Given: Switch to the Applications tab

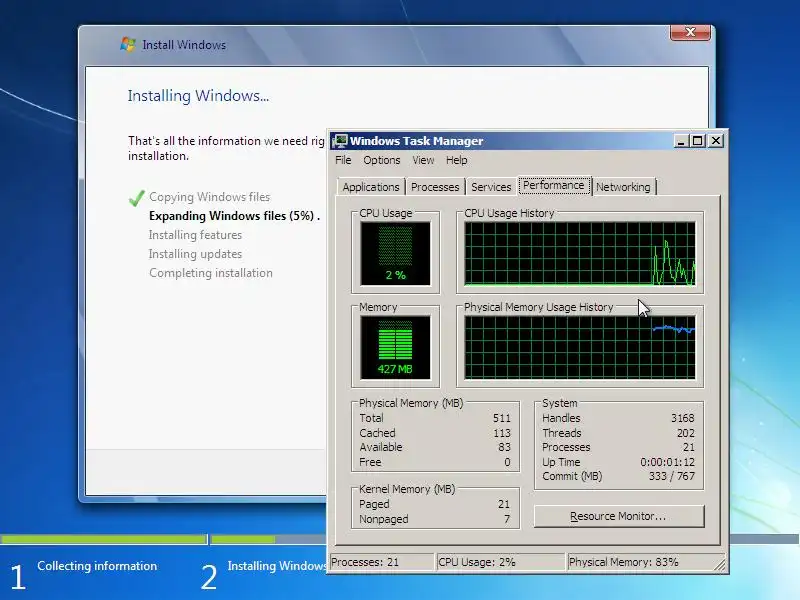Looking at the screenshot, I should [x=371, y=187].
